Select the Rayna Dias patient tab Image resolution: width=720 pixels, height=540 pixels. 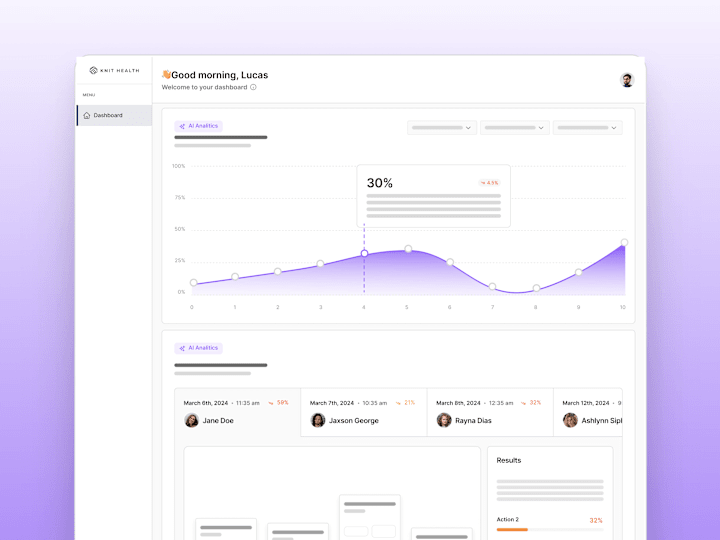click(490, 412)
